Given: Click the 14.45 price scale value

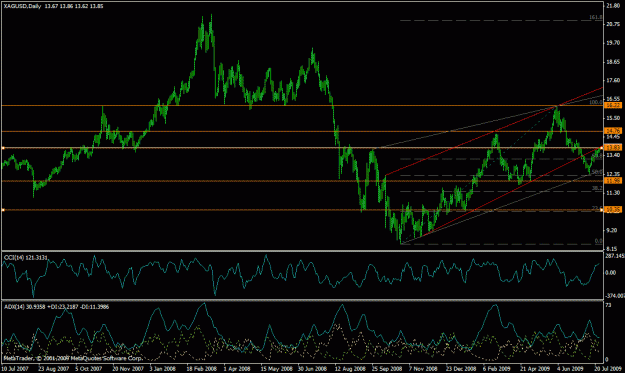Looking at the screenshot, I should click(613, 137).
